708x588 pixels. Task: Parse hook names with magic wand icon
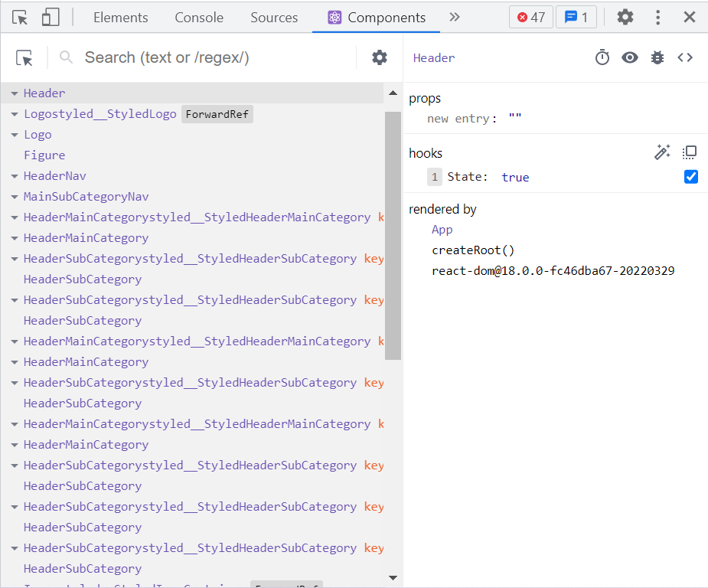click(x=662, y=152)
